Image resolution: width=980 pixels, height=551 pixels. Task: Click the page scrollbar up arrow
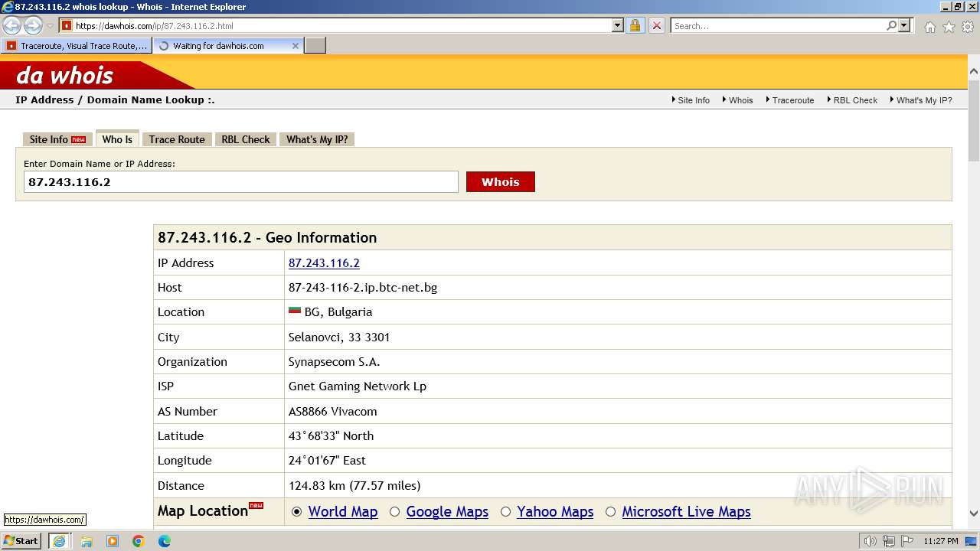click(973, 71)
